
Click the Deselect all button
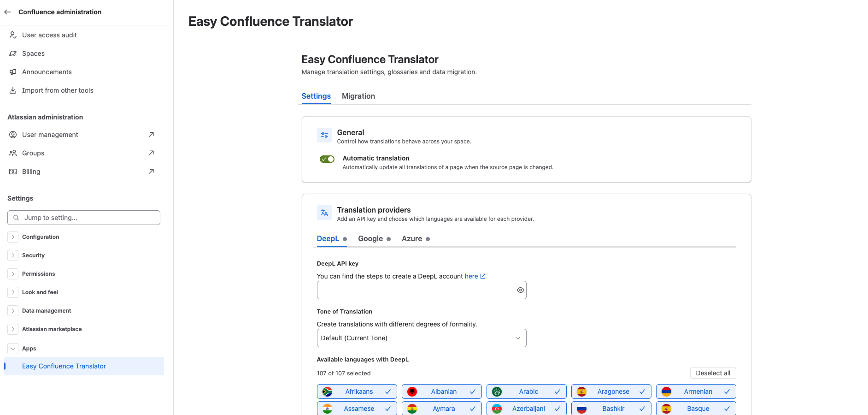(713, 373)
